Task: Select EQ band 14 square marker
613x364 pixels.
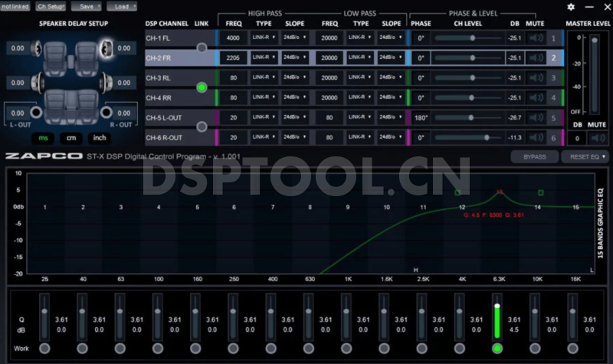Action: pos(540,193)
